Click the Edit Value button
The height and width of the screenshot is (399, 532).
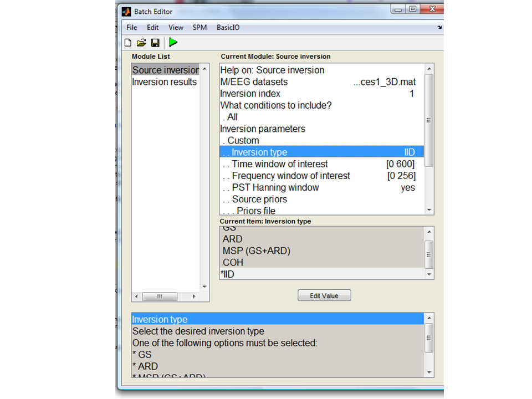(324, 295)
